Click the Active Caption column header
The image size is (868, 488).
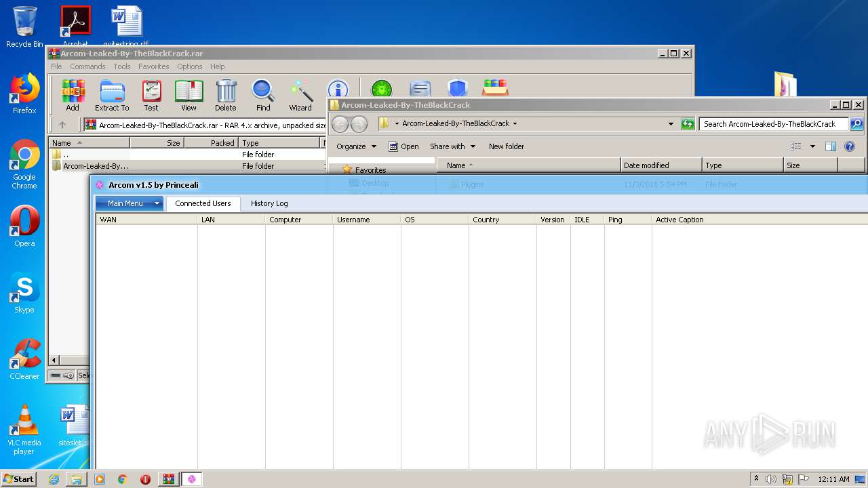click(759, 220)
